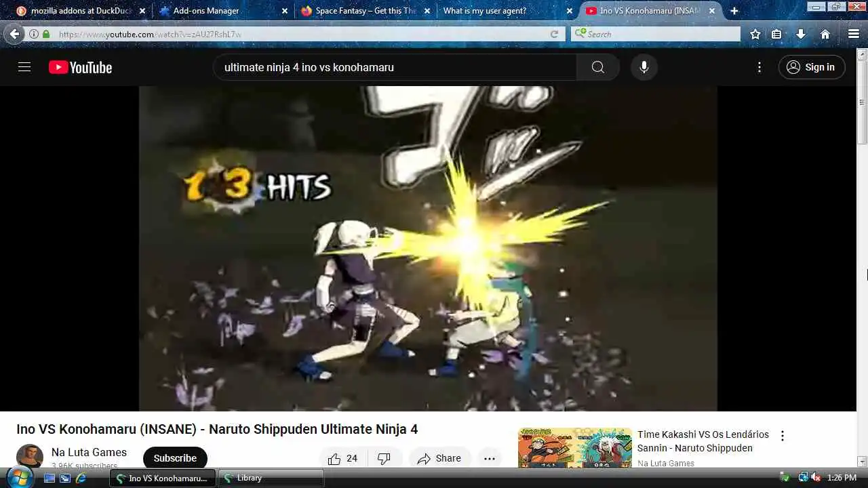This screenshot has height=488, width=868.
Task: Click the network tray icon
Action: coord(803,478)
